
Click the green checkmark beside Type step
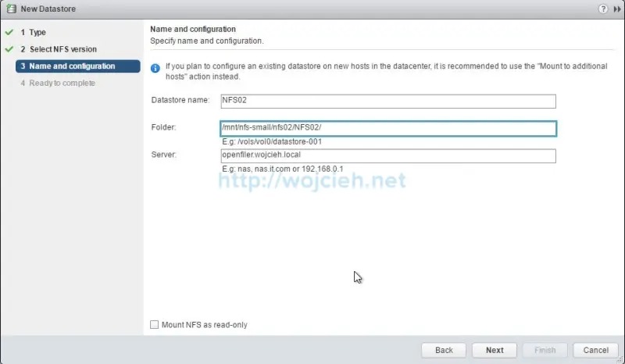click(9, 32)
